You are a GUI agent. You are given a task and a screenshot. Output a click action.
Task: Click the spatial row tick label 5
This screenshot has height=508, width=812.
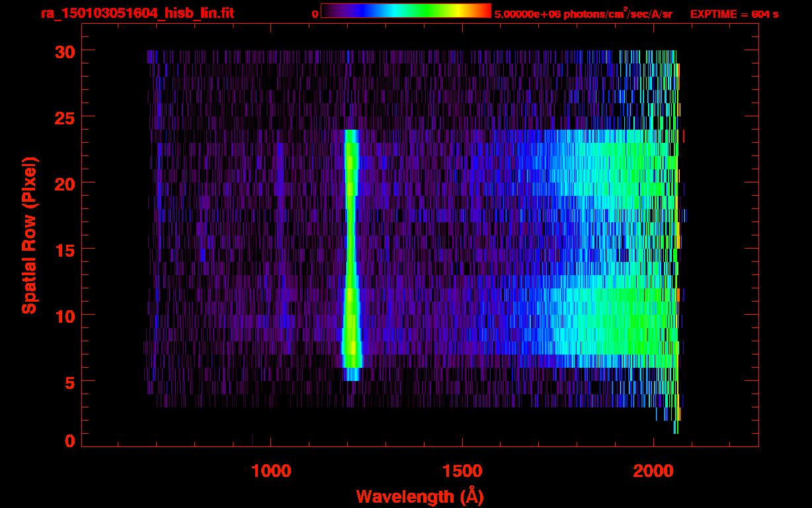click(69, 382)
